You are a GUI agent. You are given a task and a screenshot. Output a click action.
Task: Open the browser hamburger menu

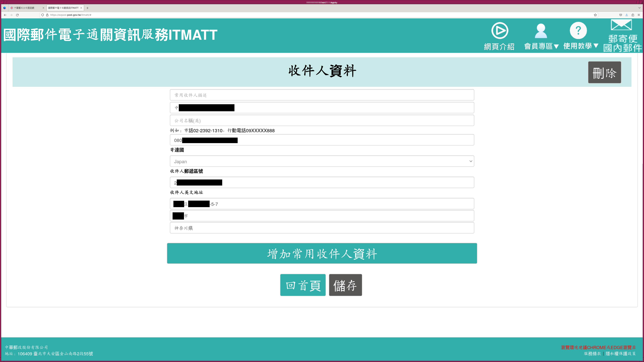click(639, 15)
